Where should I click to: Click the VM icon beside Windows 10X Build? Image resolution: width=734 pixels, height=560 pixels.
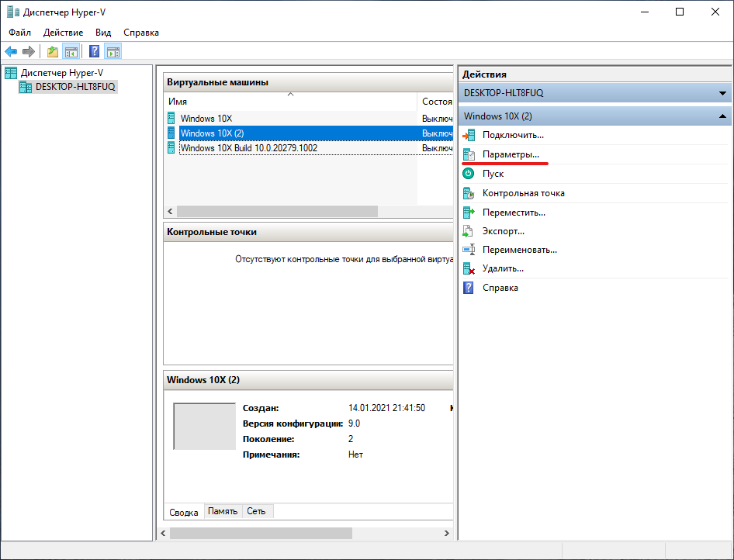coord(171,148)
